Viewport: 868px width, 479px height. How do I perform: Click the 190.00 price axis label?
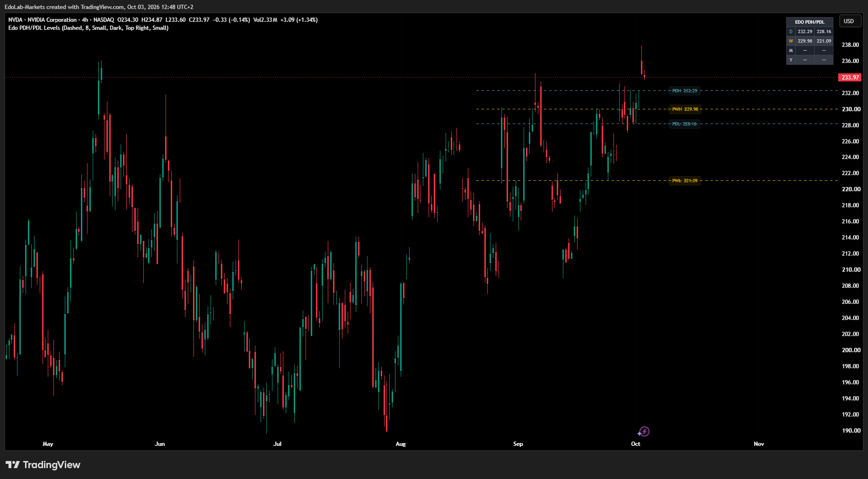point(850,431)
